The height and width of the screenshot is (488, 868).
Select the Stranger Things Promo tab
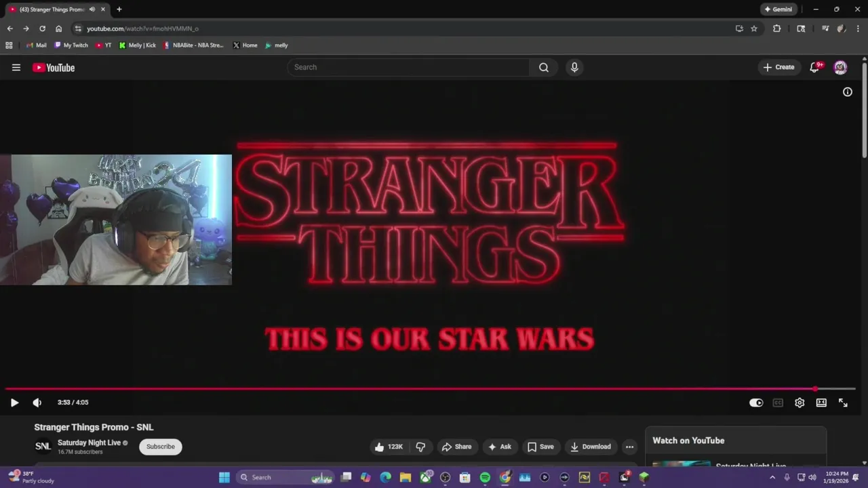tap(52, 9)
